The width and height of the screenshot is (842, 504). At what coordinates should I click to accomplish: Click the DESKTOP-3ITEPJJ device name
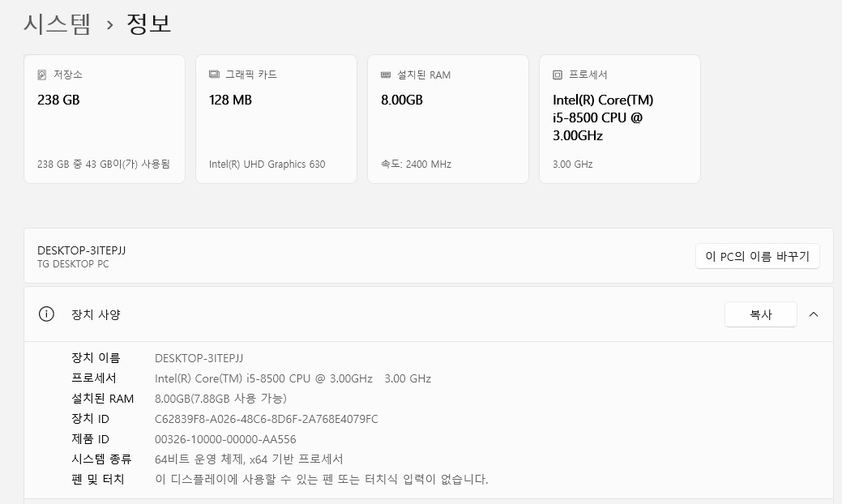click(80, 250)
